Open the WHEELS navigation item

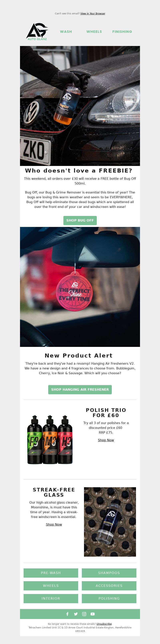[x=94, y=32]
